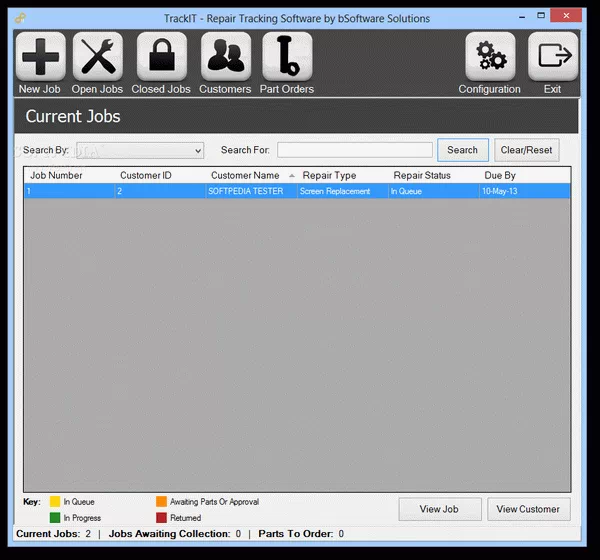Click the Exit door icon
600x560 pixels.
pos(552,57)
